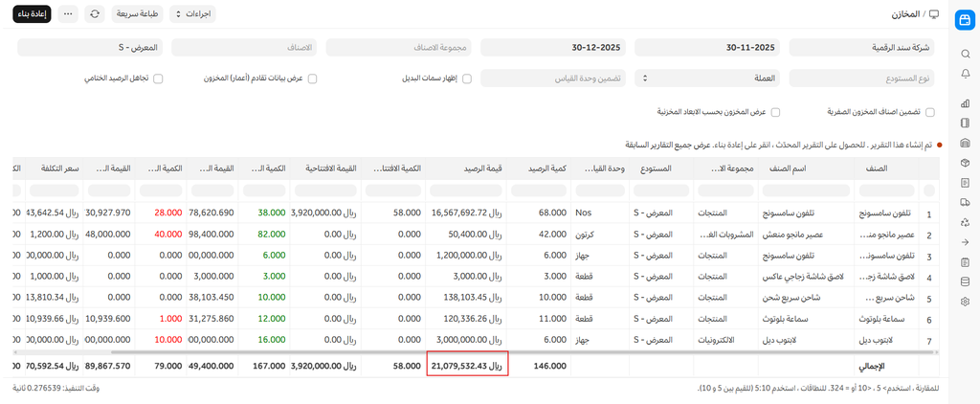Click the blue store app logo
The height and width of the screenshot is (404, 980).
pyautogui.click(x=965, y=19)
